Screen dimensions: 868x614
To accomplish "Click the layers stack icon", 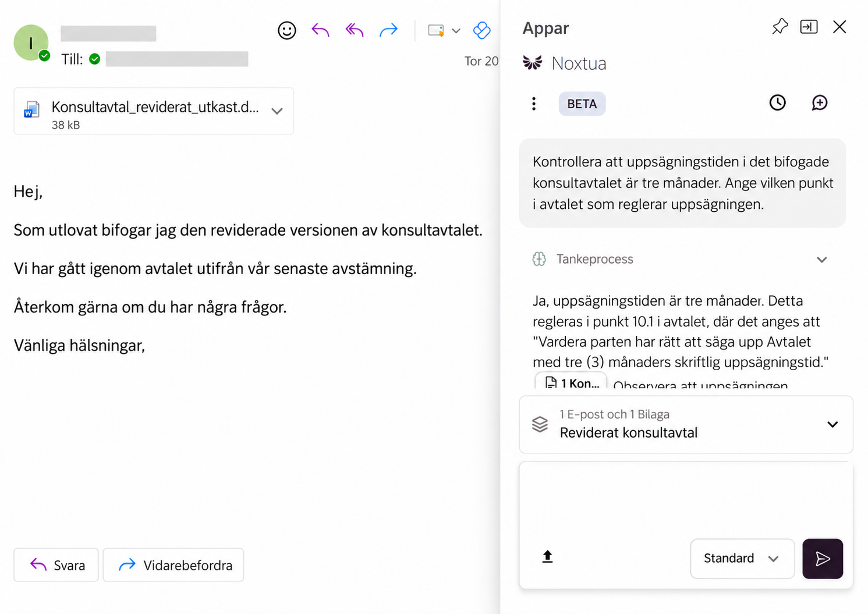I will [x=540, y=424].
